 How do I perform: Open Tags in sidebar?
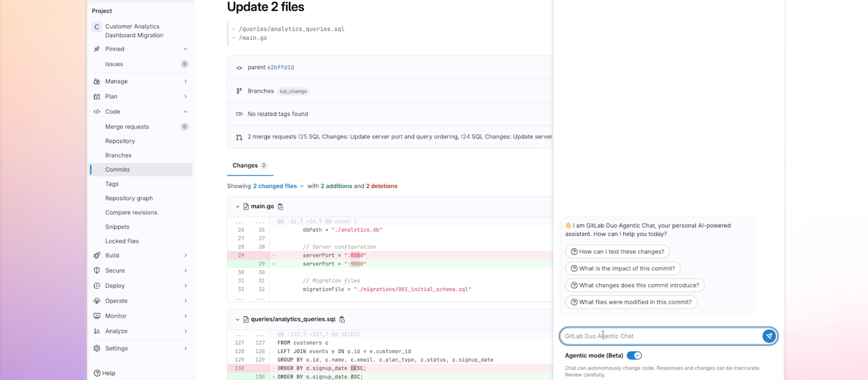coord(141,184)
